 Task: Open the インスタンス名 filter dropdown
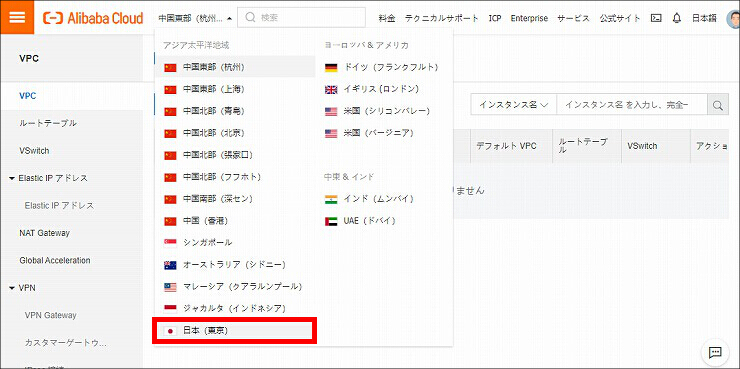[513, 105]
